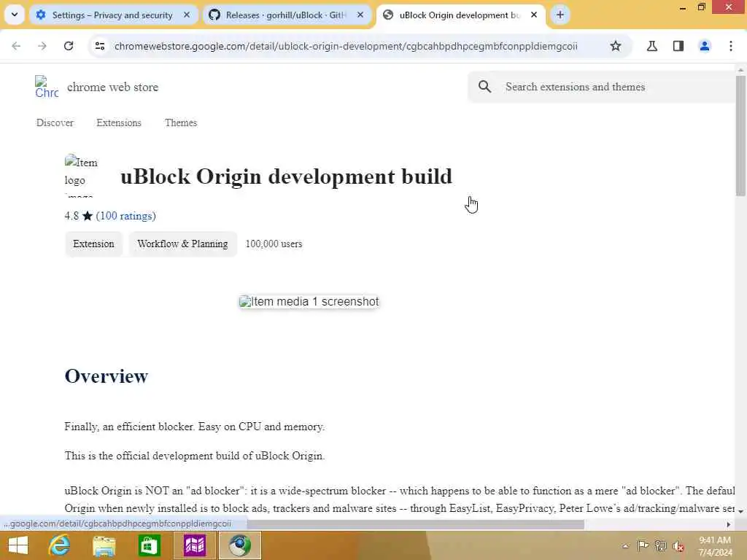This screenshot has height=560, width=747.
Task: Go to chrome web store home link
Action: (112, 87)
